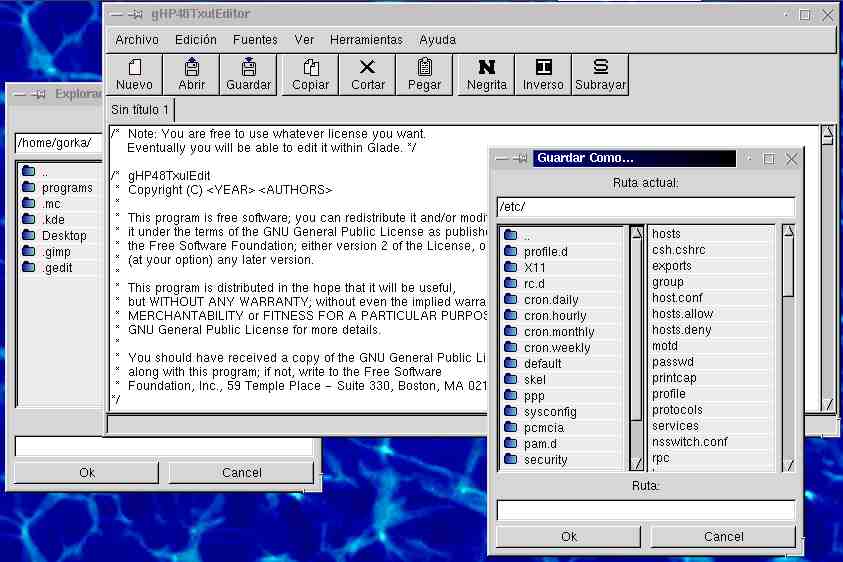Screen dimensions: 843x562
Task: Click the Ruta actual path field showing /etc/
Action: point(646,207)
